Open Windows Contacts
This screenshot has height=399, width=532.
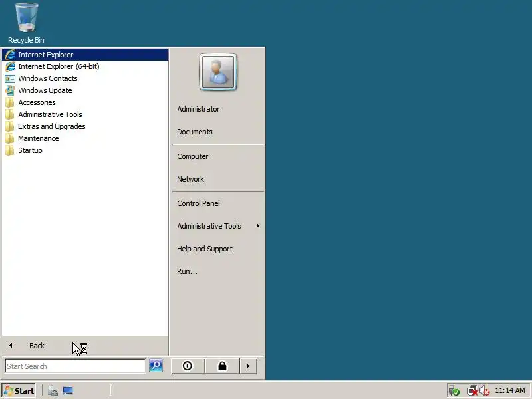[x=85, y=78]
